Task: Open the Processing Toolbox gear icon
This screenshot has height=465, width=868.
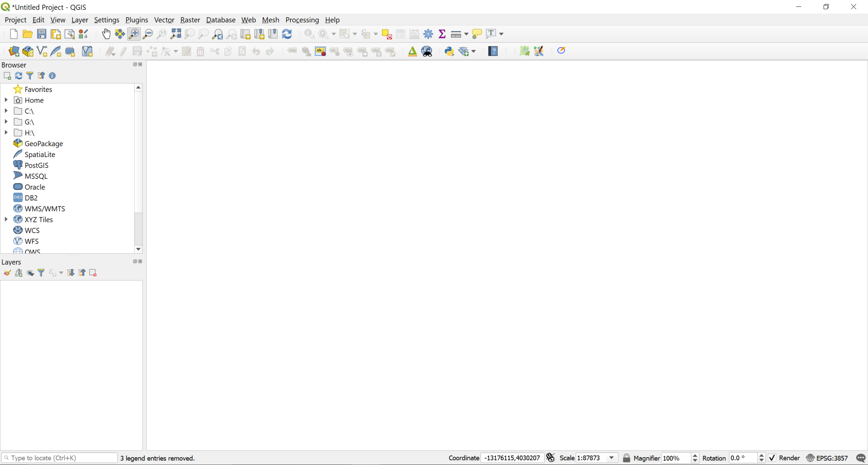Action: point(428,34)
